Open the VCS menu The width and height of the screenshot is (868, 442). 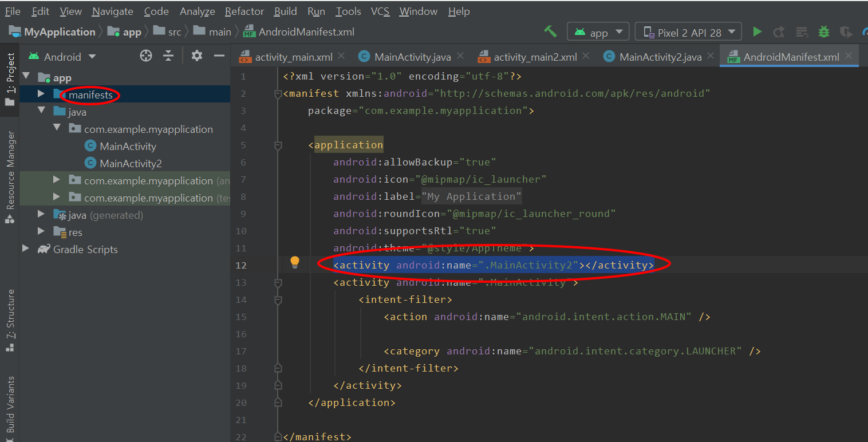click(380, 11)
